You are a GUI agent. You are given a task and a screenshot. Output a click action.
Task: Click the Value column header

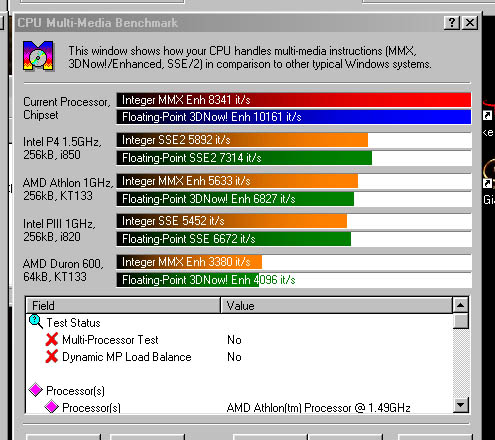tap(336, 305)
